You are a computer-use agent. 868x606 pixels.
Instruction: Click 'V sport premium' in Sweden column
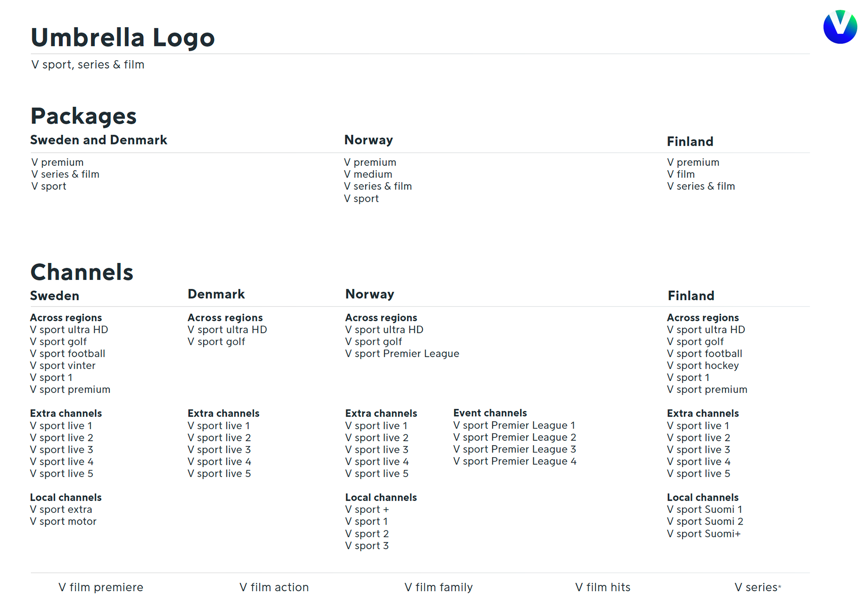click(70, 389)
